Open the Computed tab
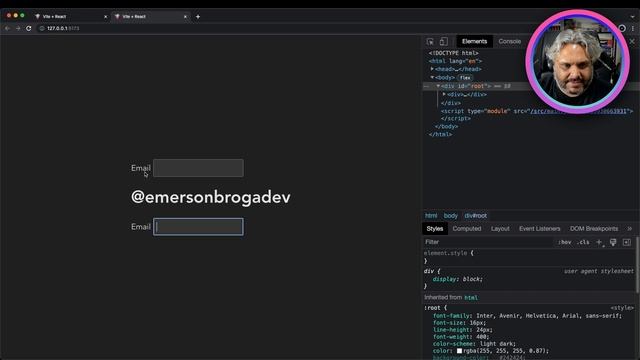The width and height of the screenshot is (640, 360). 467,229
